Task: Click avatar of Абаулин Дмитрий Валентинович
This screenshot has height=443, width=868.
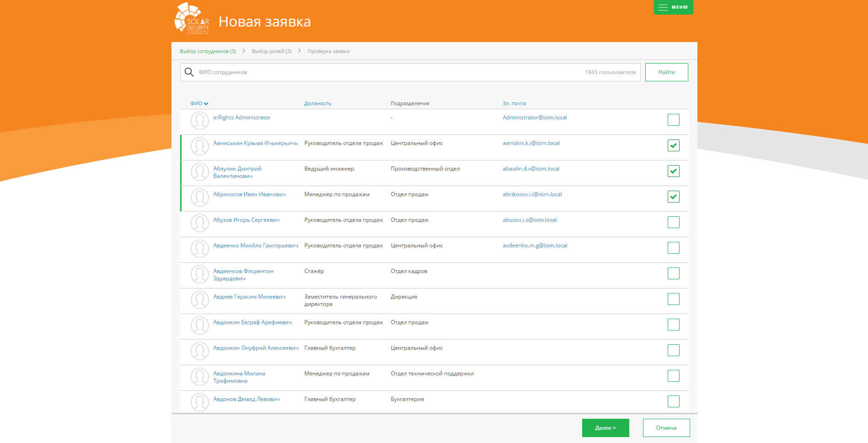Action: [200, 172]
